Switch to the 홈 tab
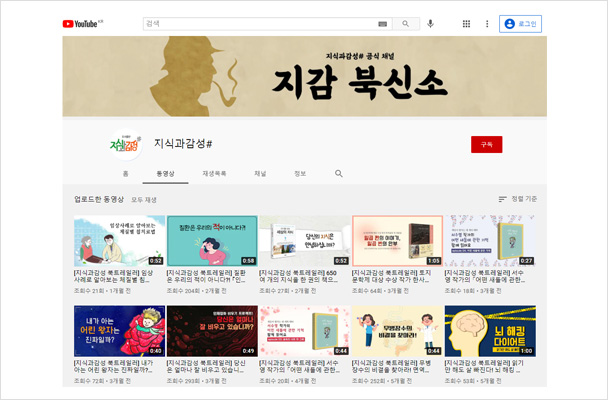The image size is (608, 400). [x=126, y=174]
